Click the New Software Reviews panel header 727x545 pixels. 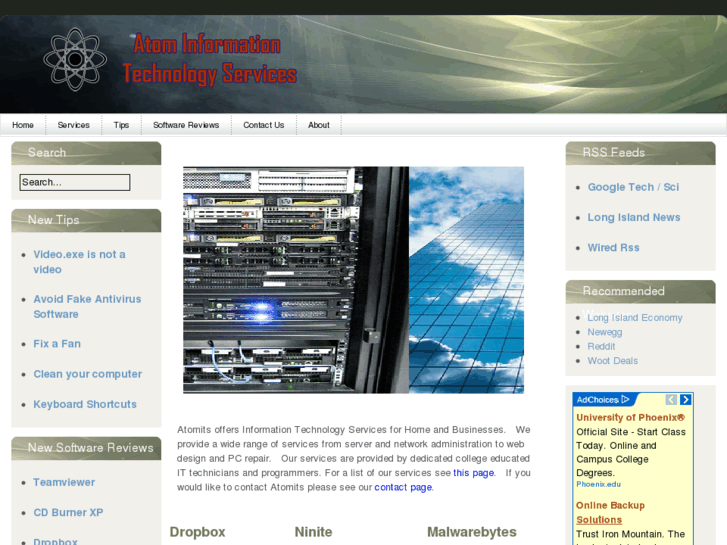coord(86,448)
